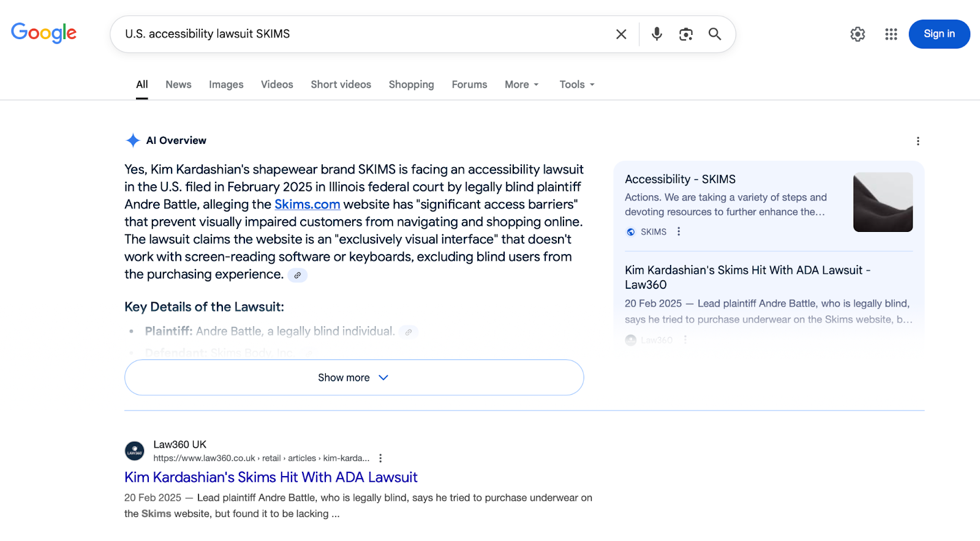The image size is (980, 541).
Task: Submit search with magnifying glass icon
Action: (x=715, y=34)
